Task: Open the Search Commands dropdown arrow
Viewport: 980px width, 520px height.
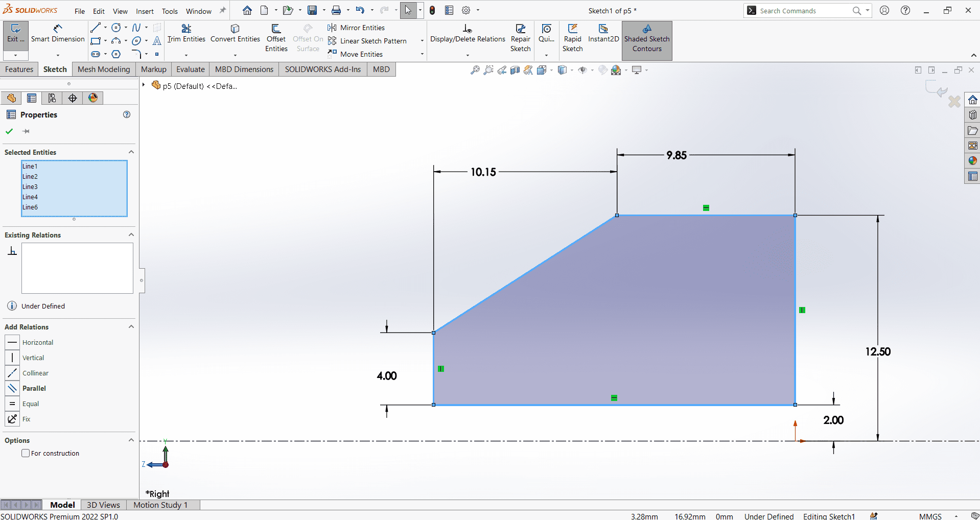Action: 868,10
